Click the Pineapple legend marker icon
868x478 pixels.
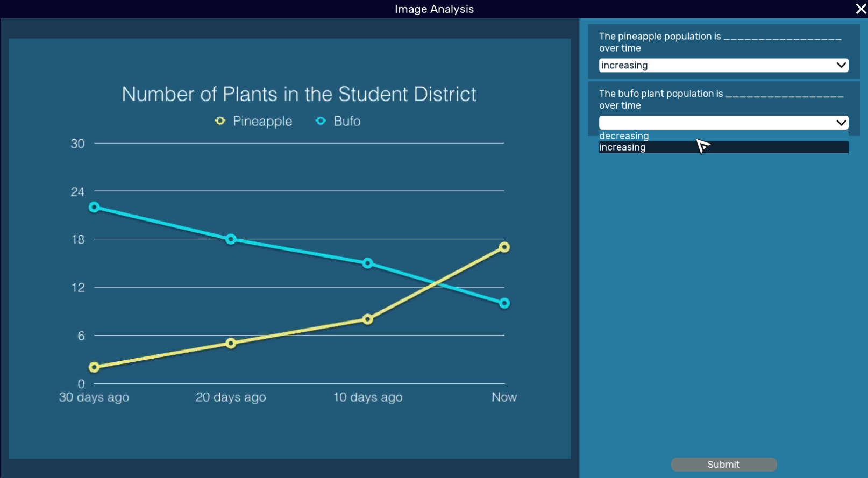click(x=219, y=121)
